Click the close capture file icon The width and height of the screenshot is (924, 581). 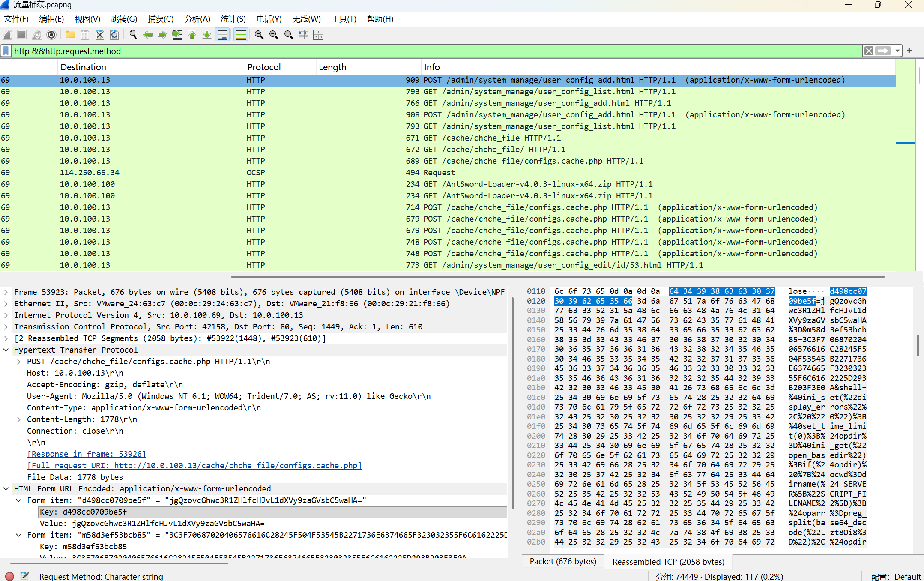(x=99, y=35)
